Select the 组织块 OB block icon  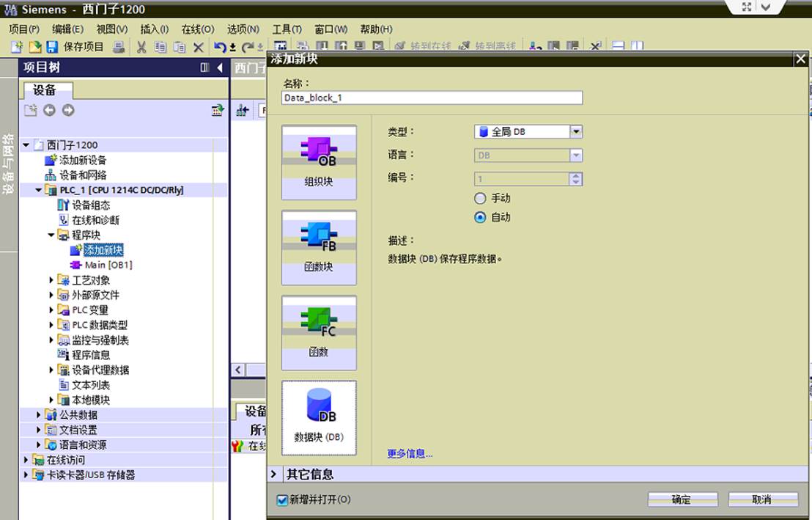click(x=319, y=162)
